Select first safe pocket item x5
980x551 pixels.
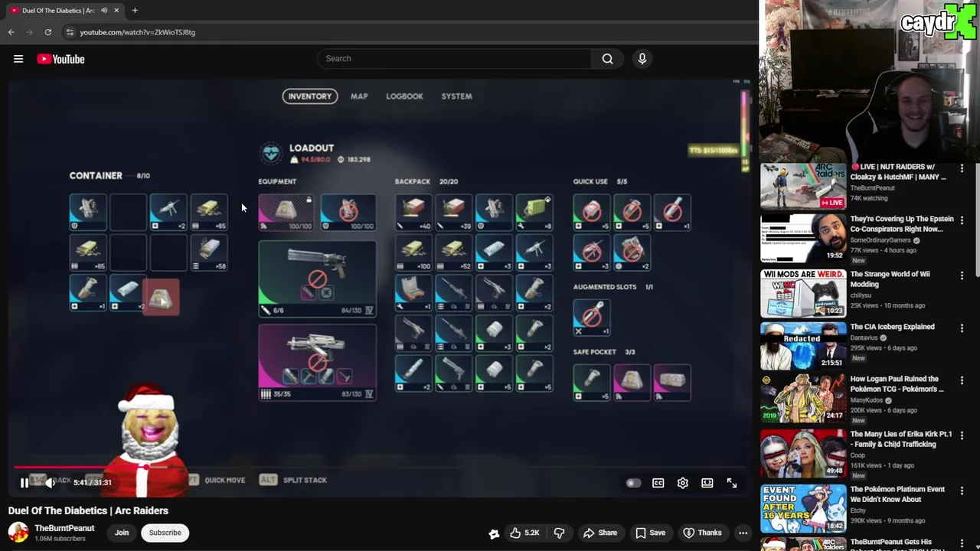pos(592,382)
